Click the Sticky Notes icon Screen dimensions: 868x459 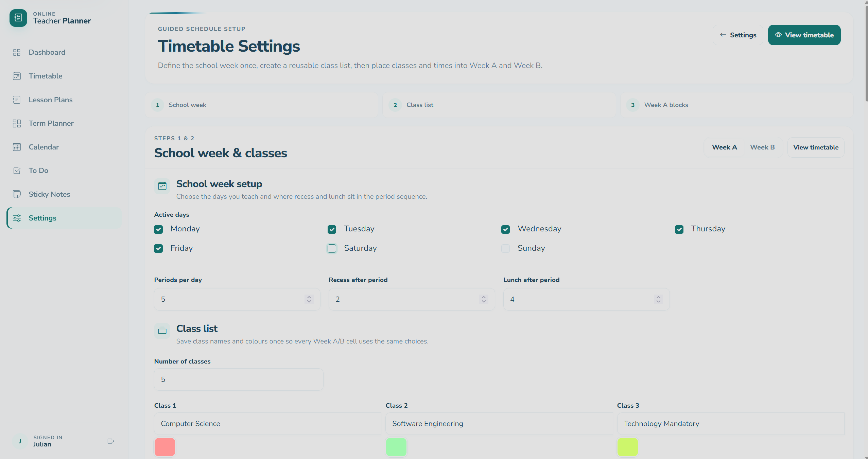point(17,194)
